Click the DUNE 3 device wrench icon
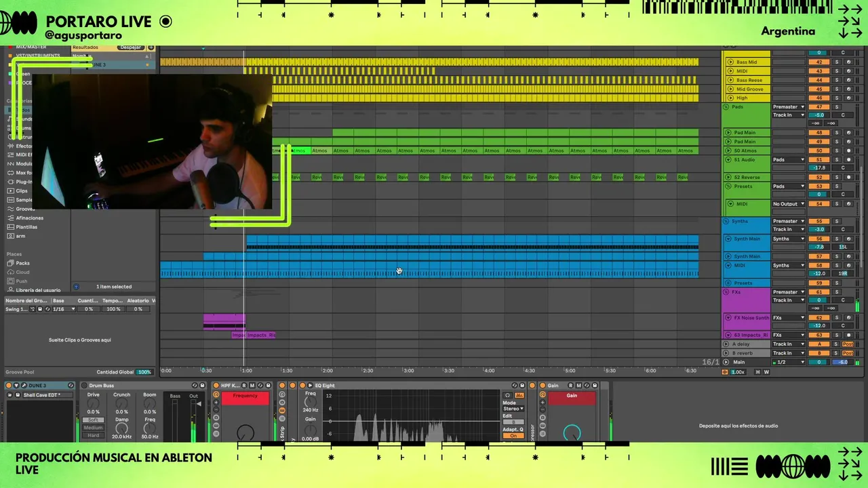The height and width of the screenshot is (488, 868). coord(24,386)
